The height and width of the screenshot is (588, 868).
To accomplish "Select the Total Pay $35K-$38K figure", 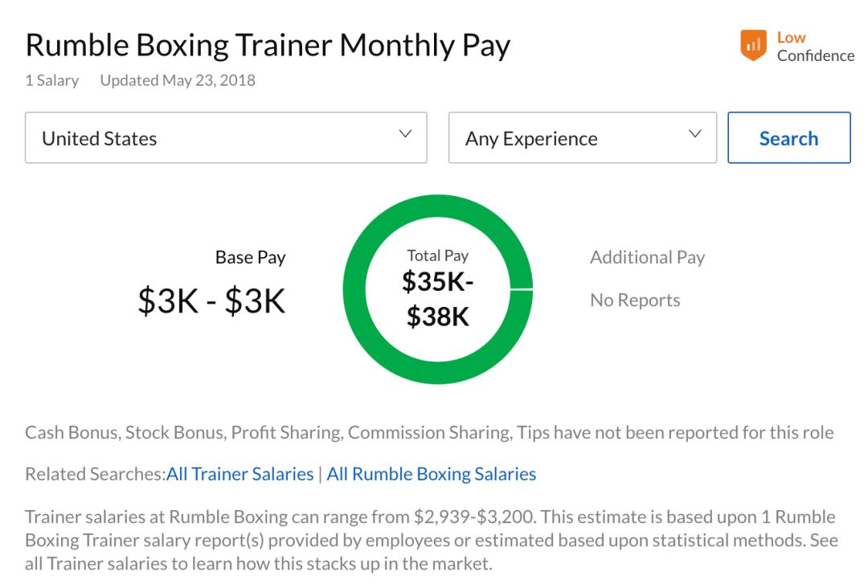I will 438,299.
